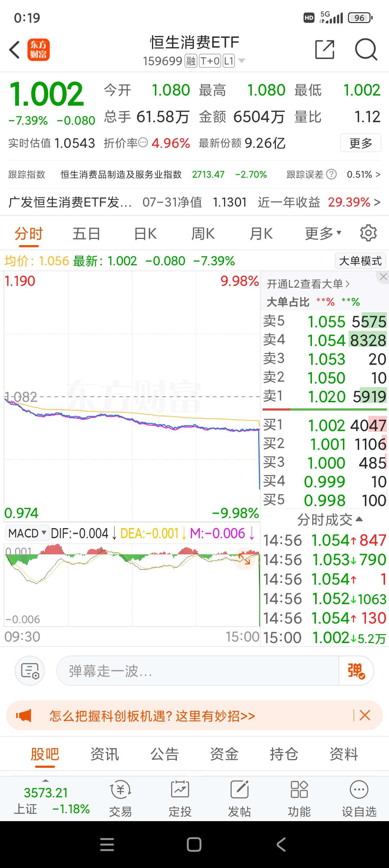
Task: Toggle 大单模式 button
Action: pos(360,261)
